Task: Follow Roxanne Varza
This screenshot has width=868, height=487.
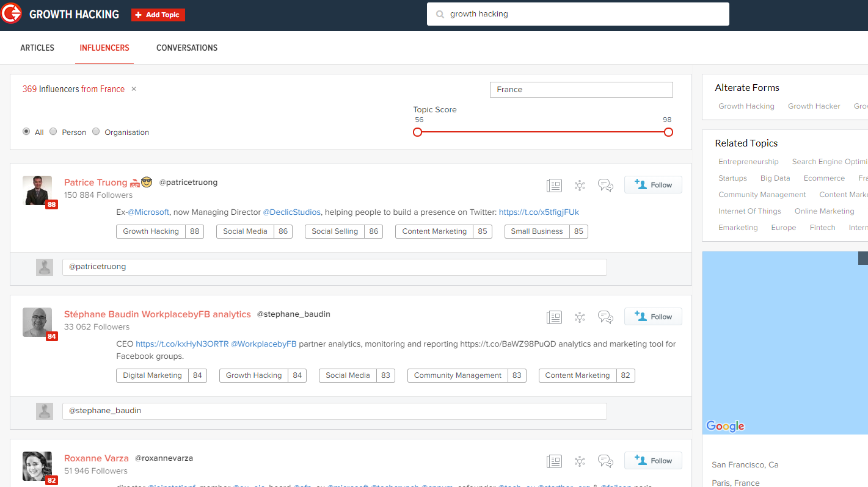Action: coord(653,461)
